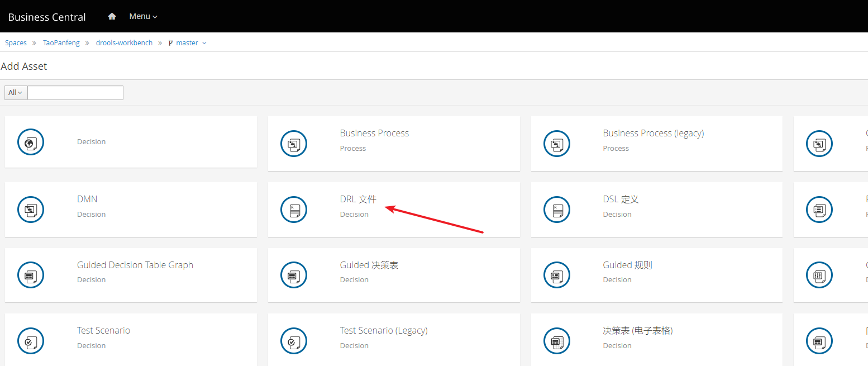
Task: Select the 决策表 (电子表格) title
Action: [638, 330]
